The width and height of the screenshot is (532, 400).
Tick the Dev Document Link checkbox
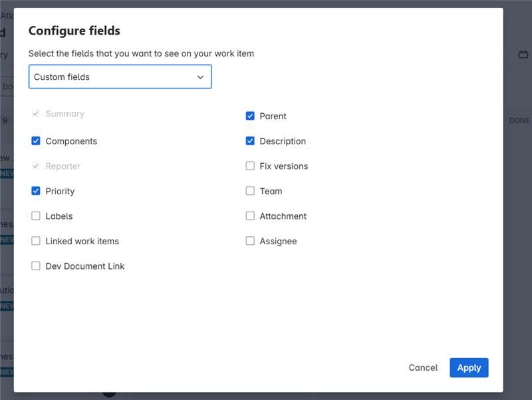pyautogui.click(x=36, y=266)
